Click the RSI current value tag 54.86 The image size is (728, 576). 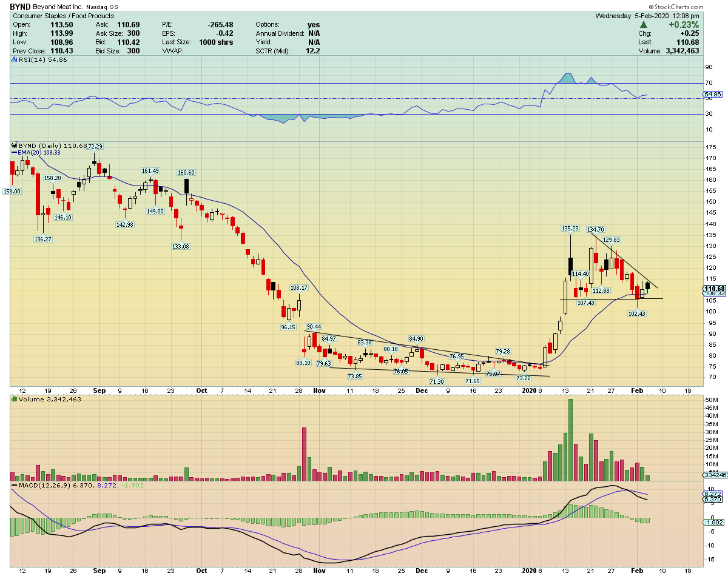[712, 95]
